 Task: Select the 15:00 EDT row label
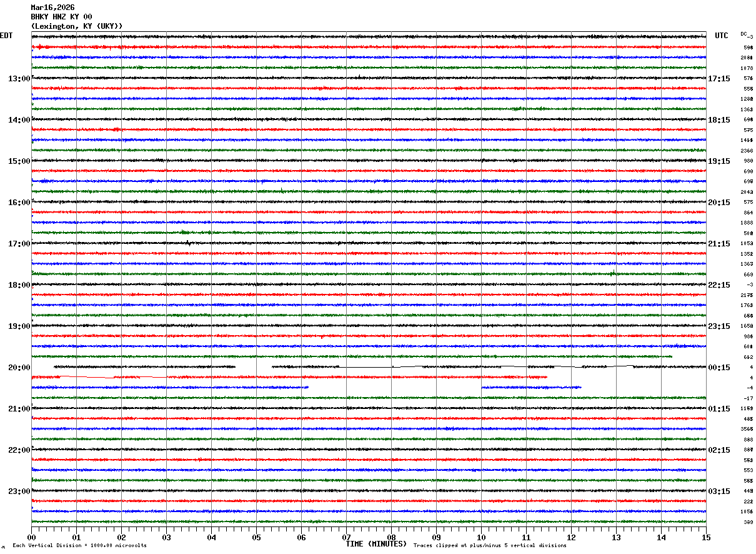pyautogui.click(x=19, y=161)
